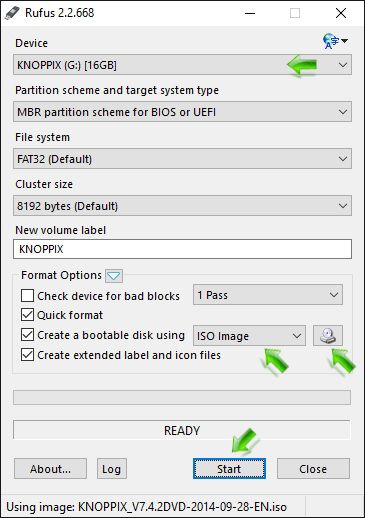Open the Log window
Screen dimensions: 365x518
click(112, 469)
